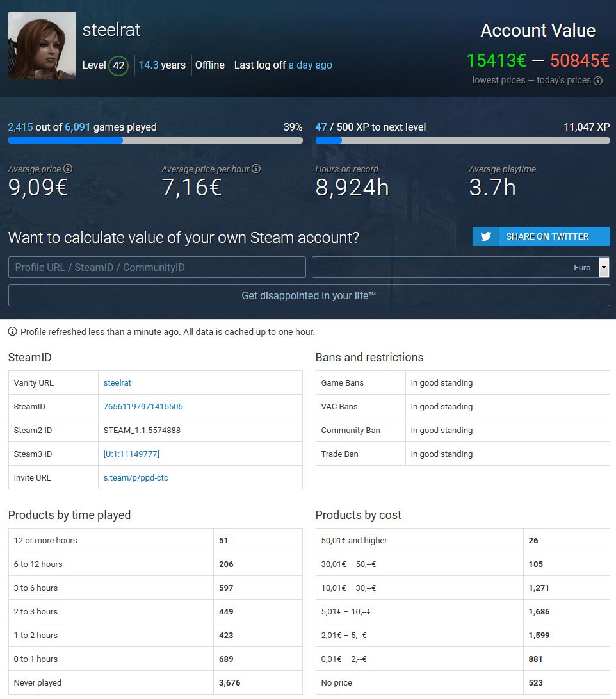This screenshot has height=699, width=616.
Task: Click the '5,01€ – 10,--€' count 1,686
Action: tap(539, 612)
